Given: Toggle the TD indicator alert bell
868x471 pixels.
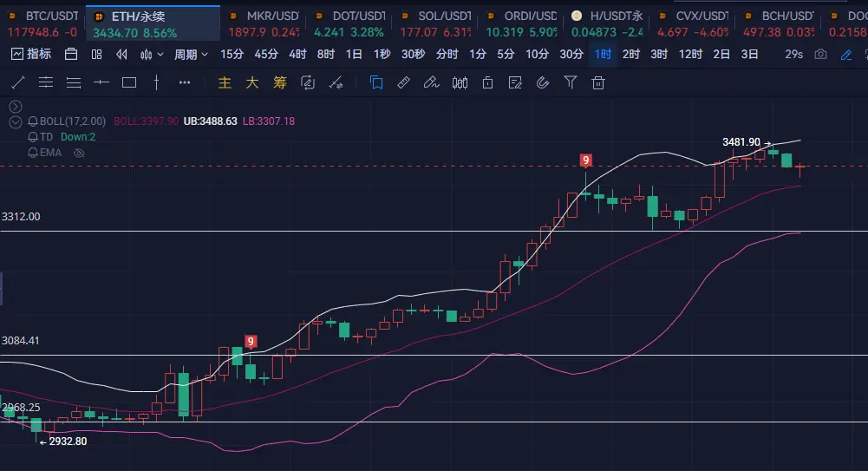Looking at the screenshot, I should tap(33, 137).
